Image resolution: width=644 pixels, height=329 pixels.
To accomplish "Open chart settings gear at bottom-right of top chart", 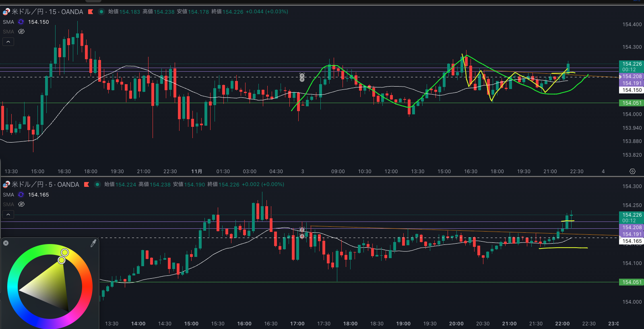I will click(632, 172).
